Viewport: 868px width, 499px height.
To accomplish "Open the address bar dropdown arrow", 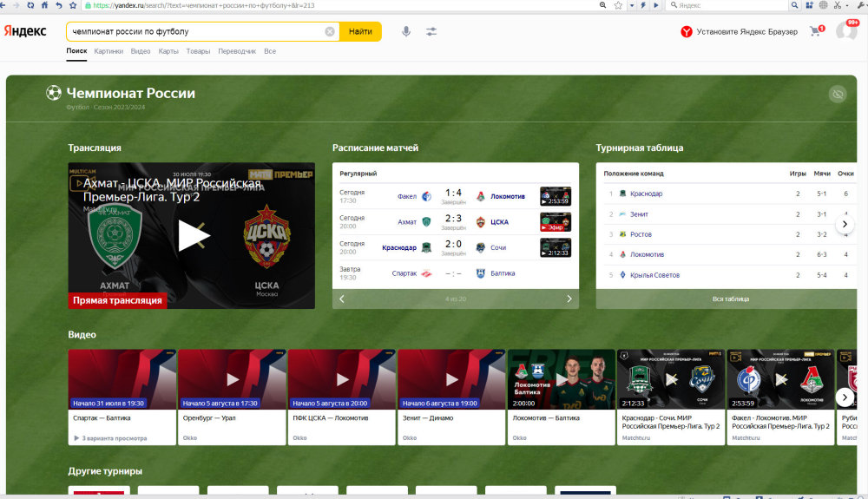I will click(632, 5).
